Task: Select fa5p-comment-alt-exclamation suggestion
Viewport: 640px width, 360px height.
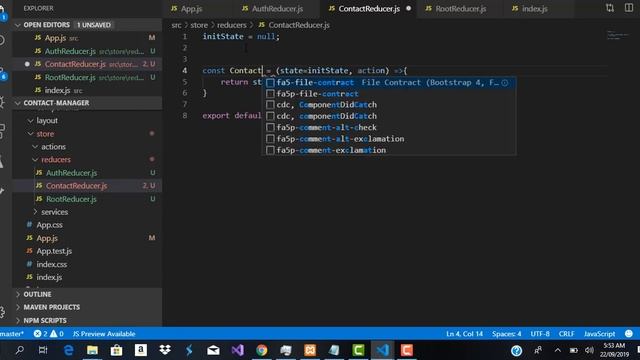Action: click(389, 139)
